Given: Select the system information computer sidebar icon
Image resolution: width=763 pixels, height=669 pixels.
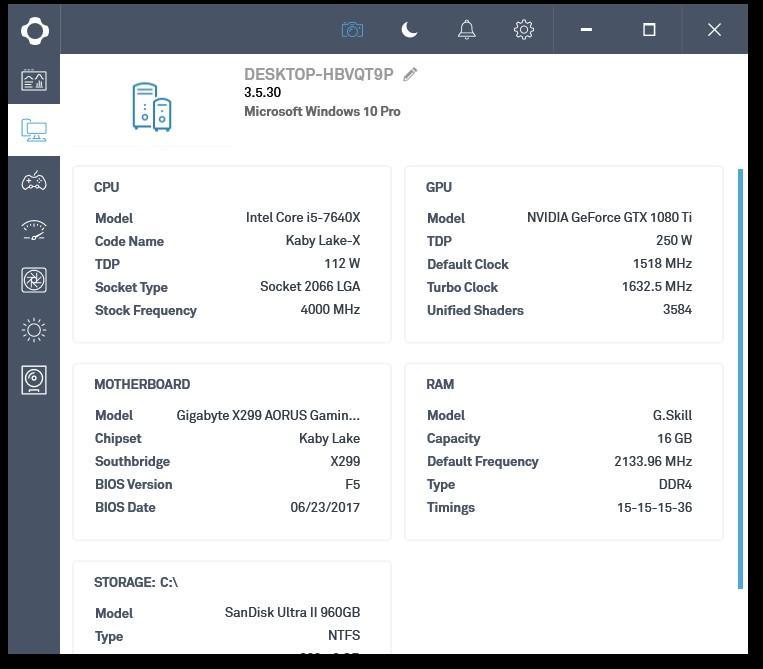Looking at the screenshot, I should click(34, 130).
